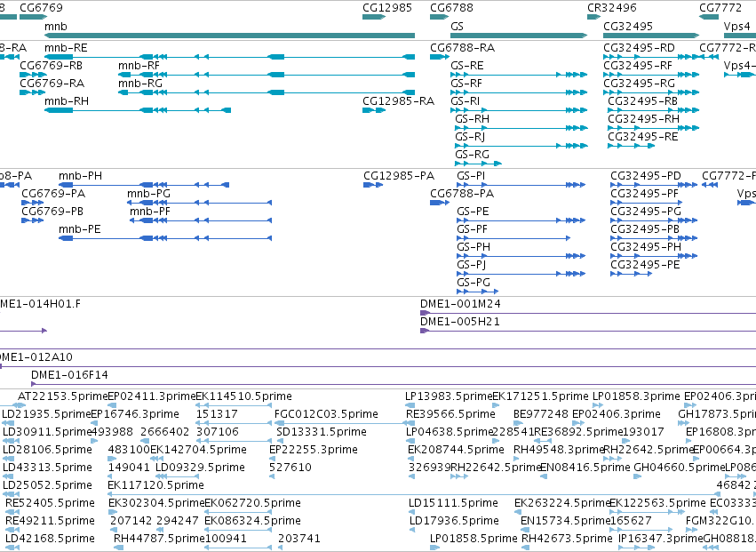
Task: Open the EK117120.5prime EST label
Action: point(155,485)
